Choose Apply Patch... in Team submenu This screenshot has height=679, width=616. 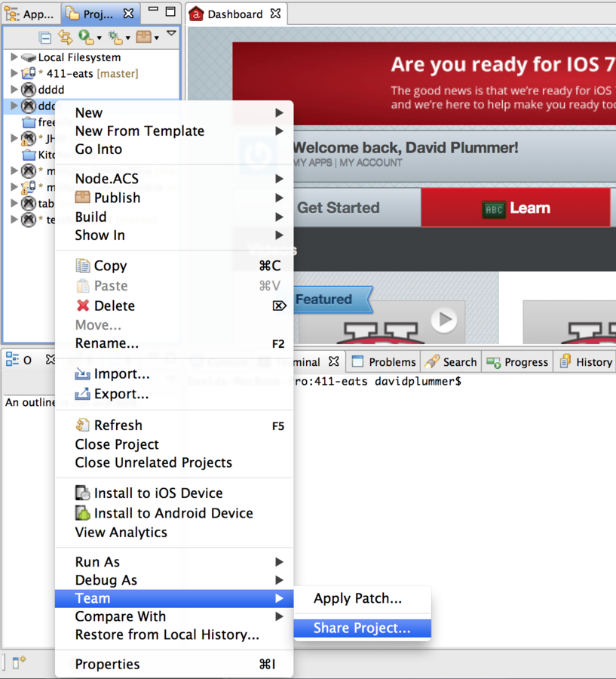pos(363,598)
